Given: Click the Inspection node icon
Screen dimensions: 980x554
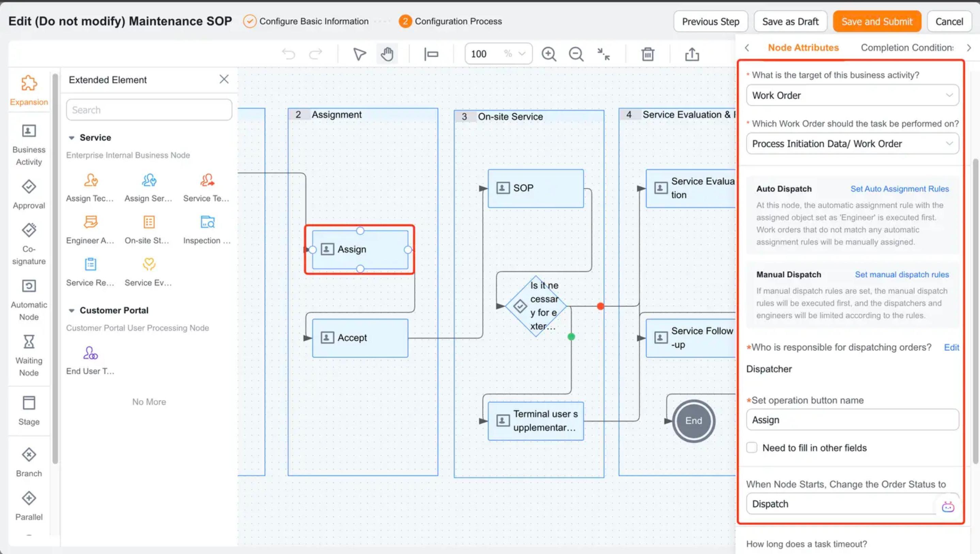Looking at the screenshot, I should tap(207, 222).
